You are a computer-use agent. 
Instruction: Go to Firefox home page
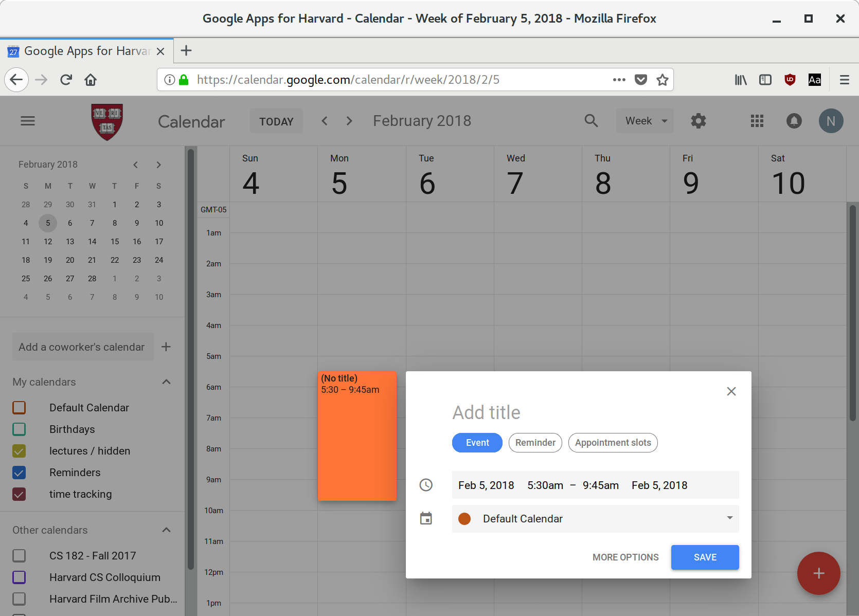pos(91,80)
